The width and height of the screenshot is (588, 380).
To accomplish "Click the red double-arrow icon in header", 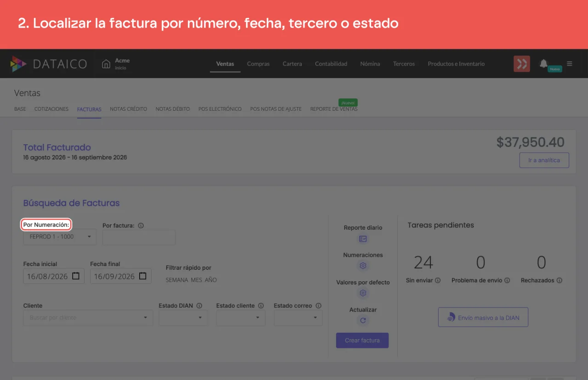I will (x=521, y=64).
